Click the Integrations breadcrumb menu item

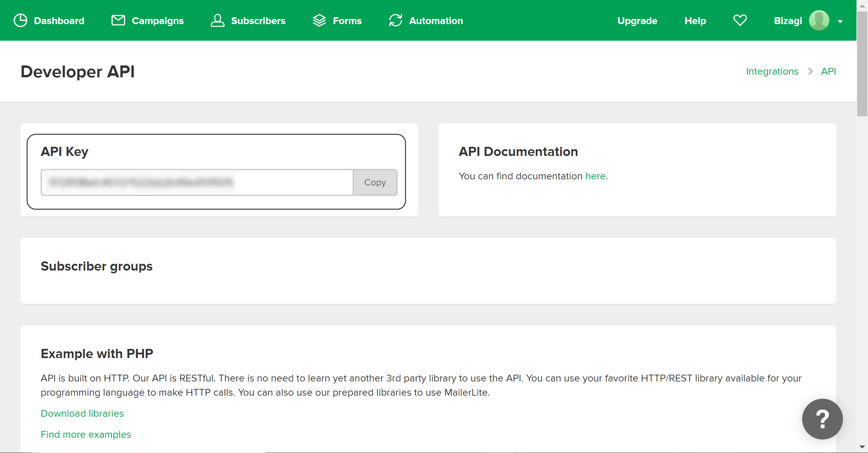pos(772,71)
